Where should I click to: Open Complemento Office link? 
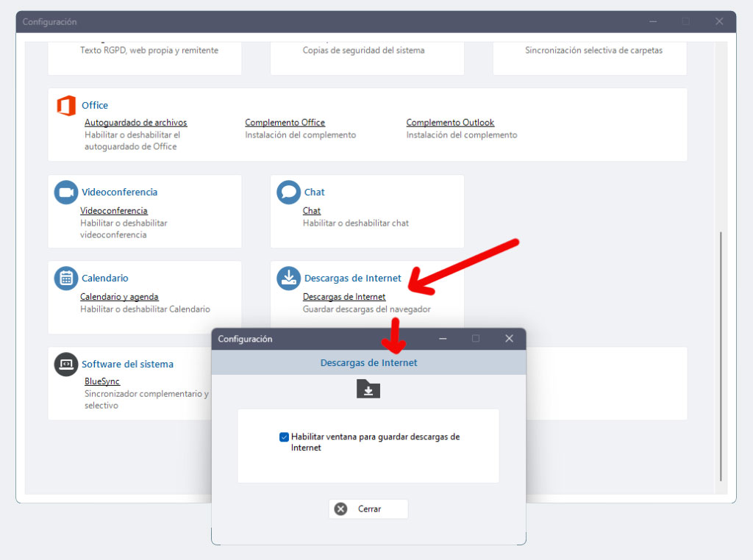(285, 123)
